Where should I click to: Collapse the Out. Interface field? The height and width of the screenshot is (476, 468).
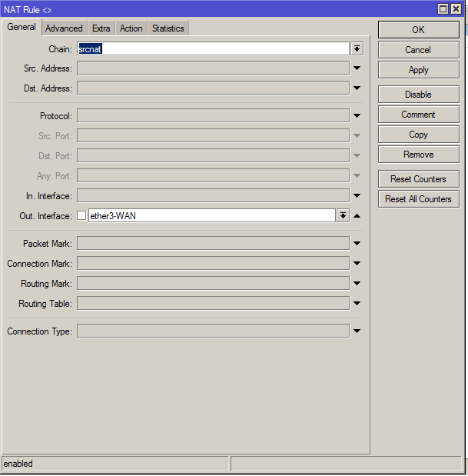click(x=357, y=216)
